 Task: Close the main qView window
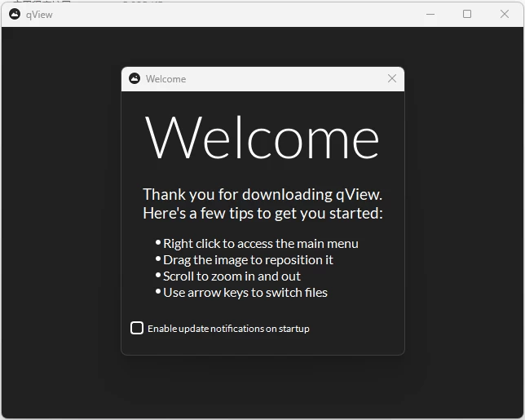tap(505, 14)
